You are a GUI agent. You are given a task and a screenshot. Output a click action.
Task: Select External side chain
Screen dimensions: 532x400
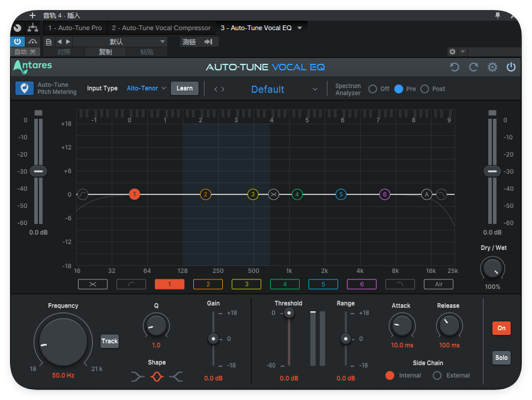pos(437,375)
